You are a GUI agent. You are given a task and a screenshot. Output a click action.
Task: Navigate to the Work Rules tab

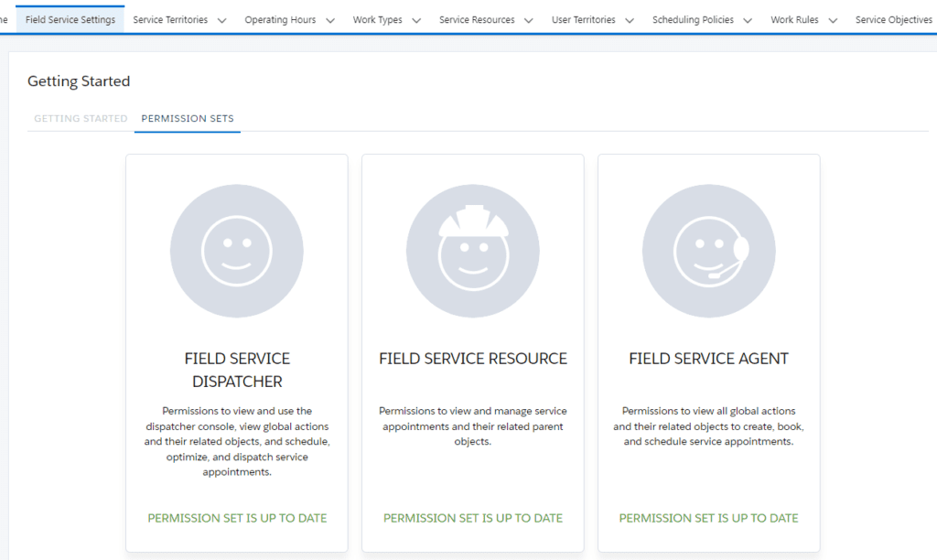coord(795,19)
